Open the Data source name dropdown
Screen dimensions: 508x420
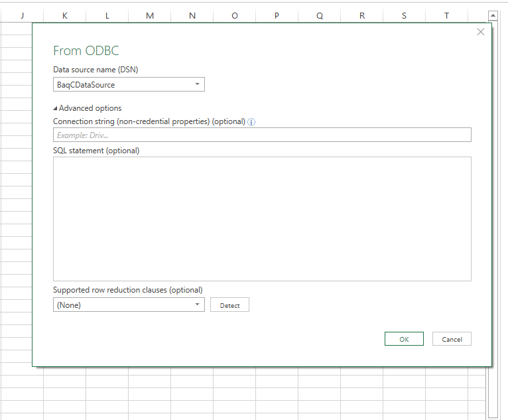pyautogui.click(x=129, y=84)
